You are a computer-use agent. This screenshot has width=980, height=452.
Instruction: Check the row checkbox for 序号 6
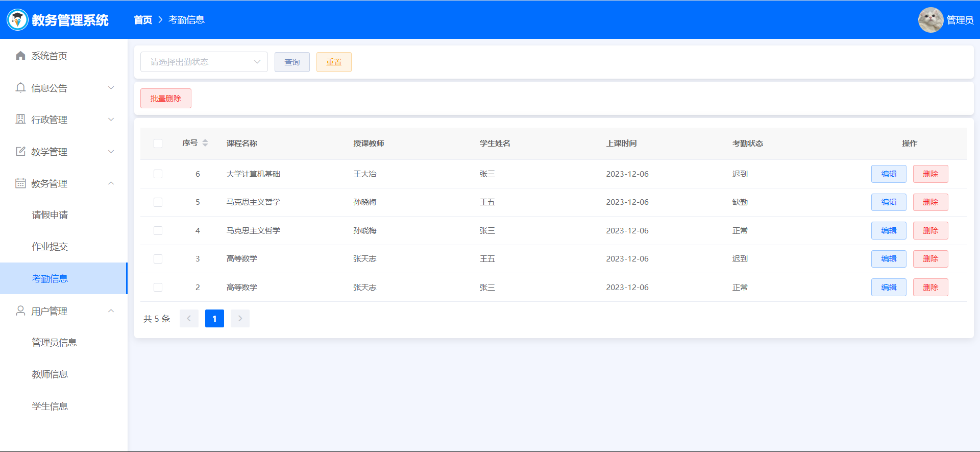(x=158, y=174)
